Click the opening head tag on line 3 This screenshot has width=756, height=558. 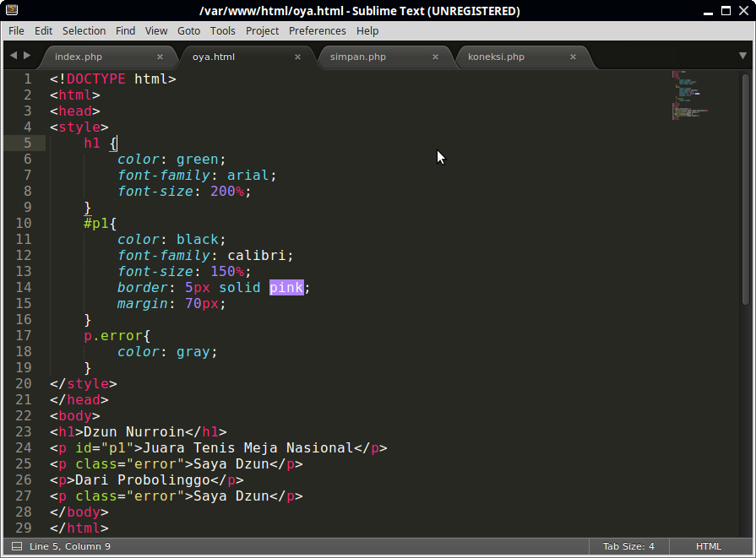point(74,111)
